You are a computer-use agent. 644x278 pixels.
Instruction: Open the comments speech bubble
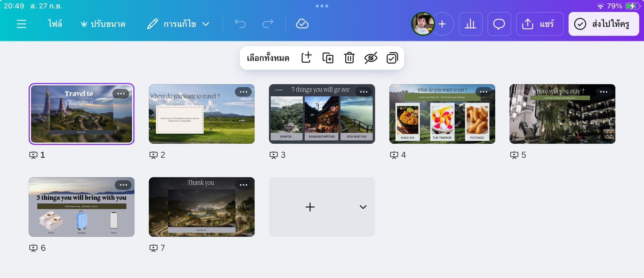(499, 24)
